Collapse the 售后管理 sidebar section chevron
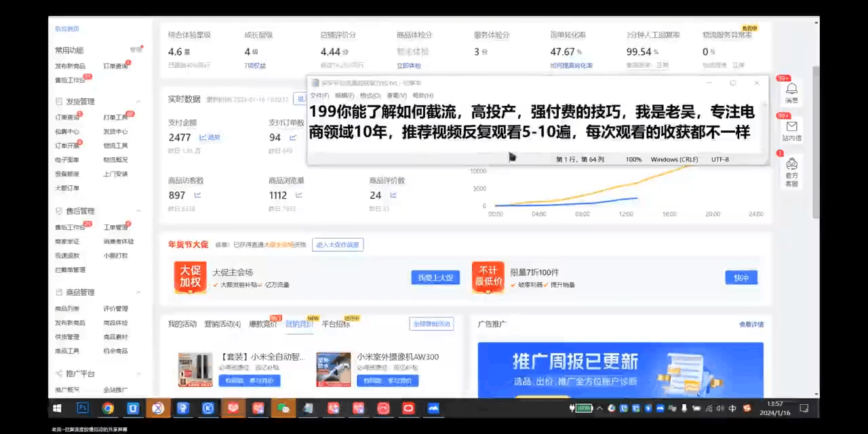This screenshot has height=434, width=868. tap(139, 212)
